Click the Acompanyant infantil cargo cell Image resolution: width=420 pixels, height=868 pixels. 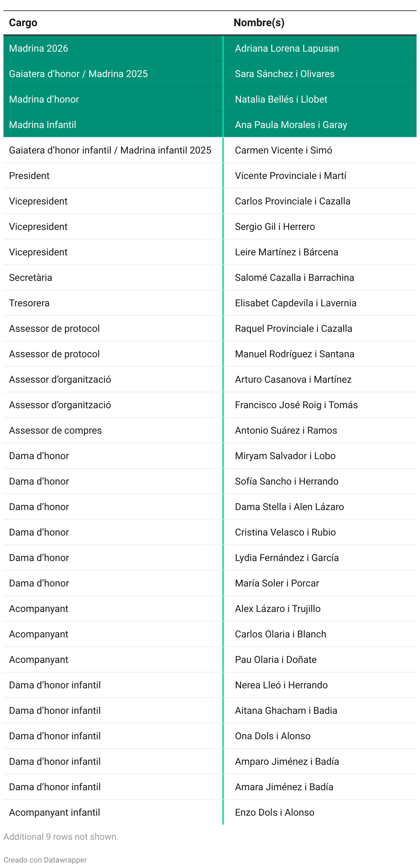pyautogui.click(x=54, y=813)
